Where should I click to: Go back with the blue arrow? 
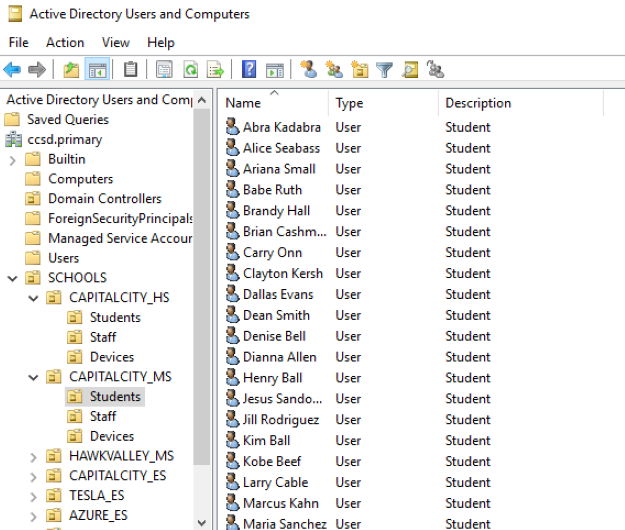click(x=12, y=70)
